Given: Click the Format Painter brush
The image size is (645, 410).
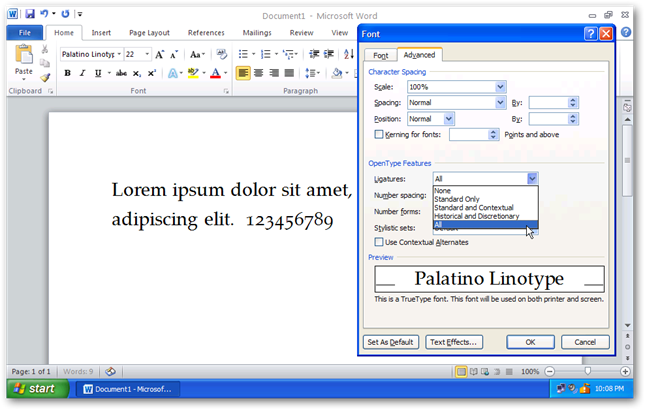Looking at the screenshot, I should click(x=45, y=78).
